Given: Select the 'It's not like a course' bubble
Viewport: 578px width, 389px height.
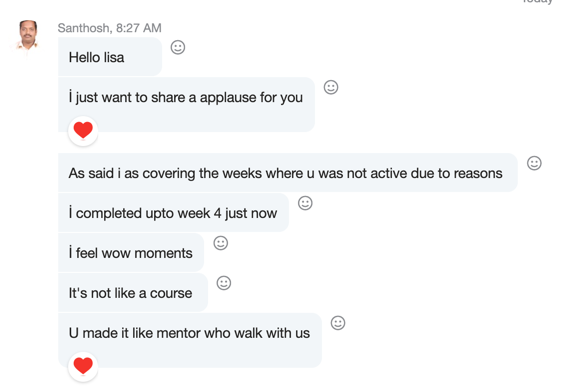Looking at the screenshot, I should click(x=133, y=293).
